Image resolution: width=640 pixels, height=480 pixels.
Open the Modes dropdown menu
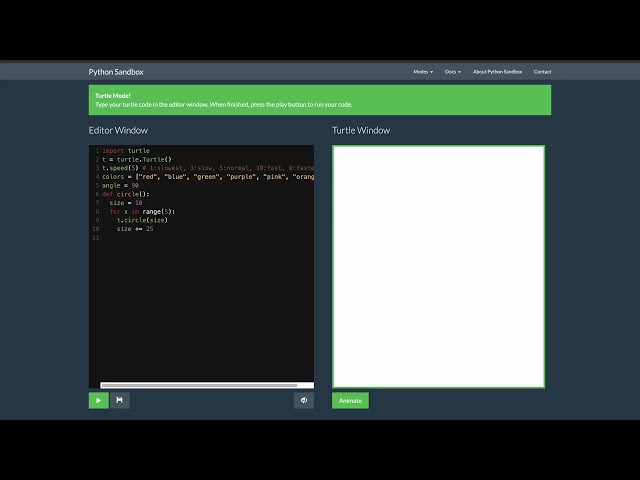pos(423,72)
